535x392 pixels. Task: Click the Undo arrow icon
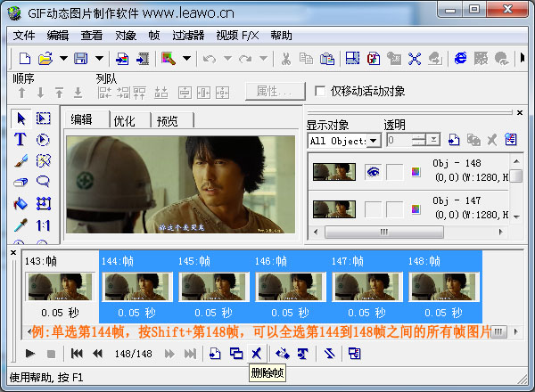point(210,59)
